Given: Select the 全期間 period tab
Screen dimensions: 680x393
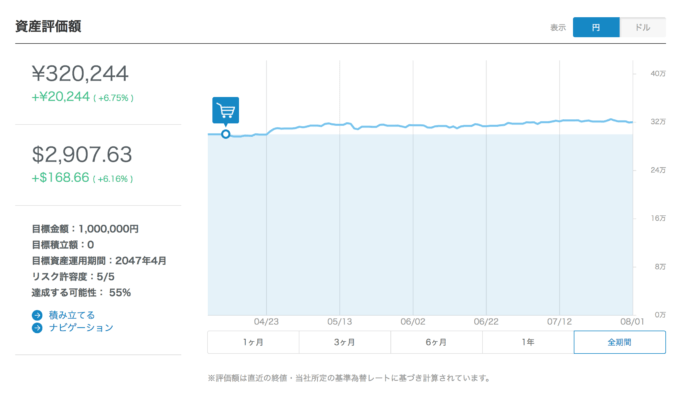Looking at the screenshot, I should coord(620,342).
